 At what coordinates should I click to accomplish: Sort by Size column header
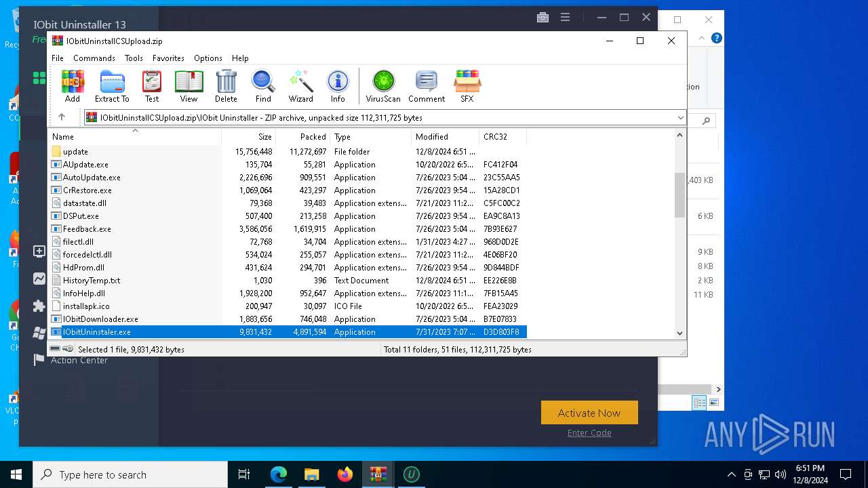click(249, 136)
